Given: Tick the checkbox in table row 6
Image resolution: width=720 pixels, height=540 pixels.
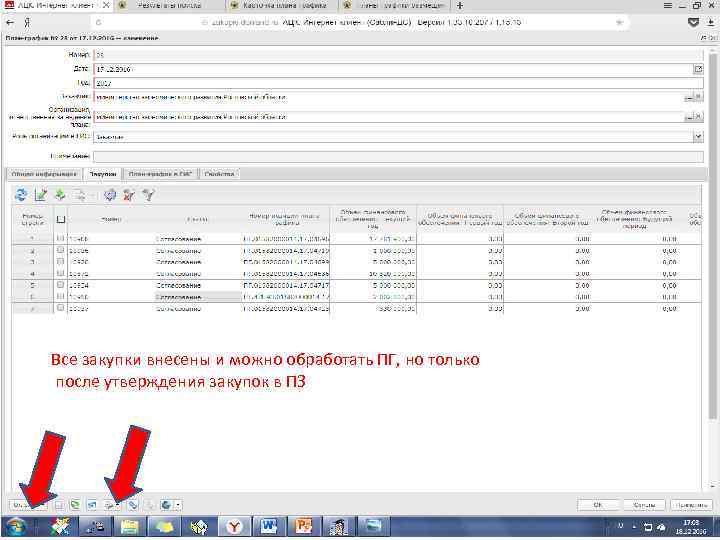Looking at the screenshot, I should click(x=60, y=296).
